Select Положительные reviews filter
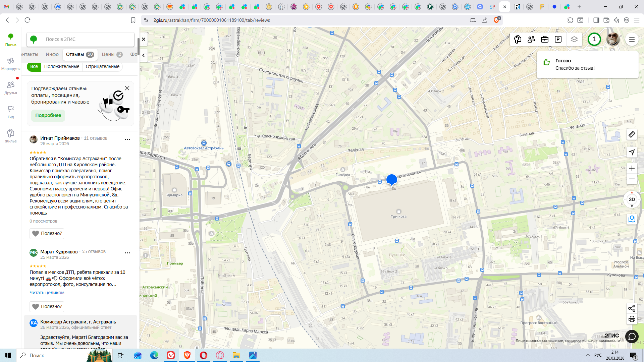The height and width of the screenshot is (362, 644). pos(62,67)
